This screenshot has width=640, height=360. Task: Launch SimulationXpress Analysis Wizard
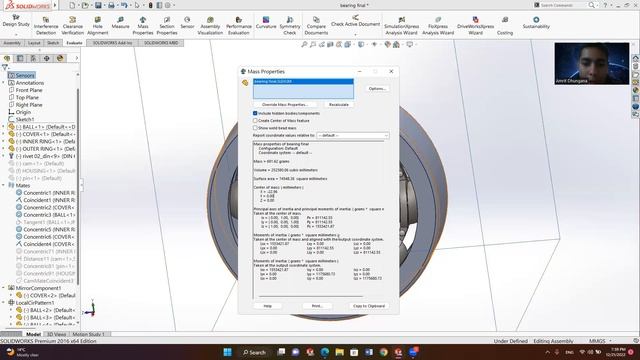402,26
